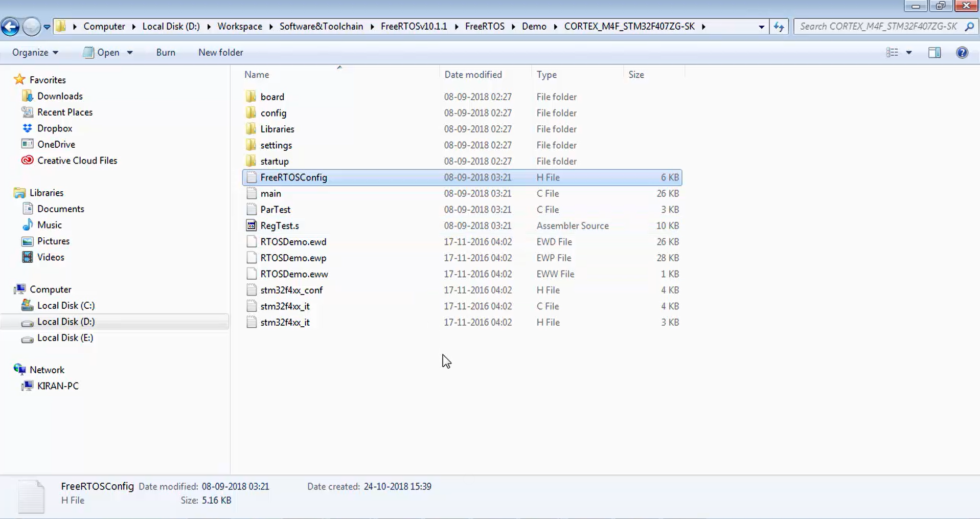Select the startup folder icon
The width and height of the screenshot is (980, 519).
250,161
